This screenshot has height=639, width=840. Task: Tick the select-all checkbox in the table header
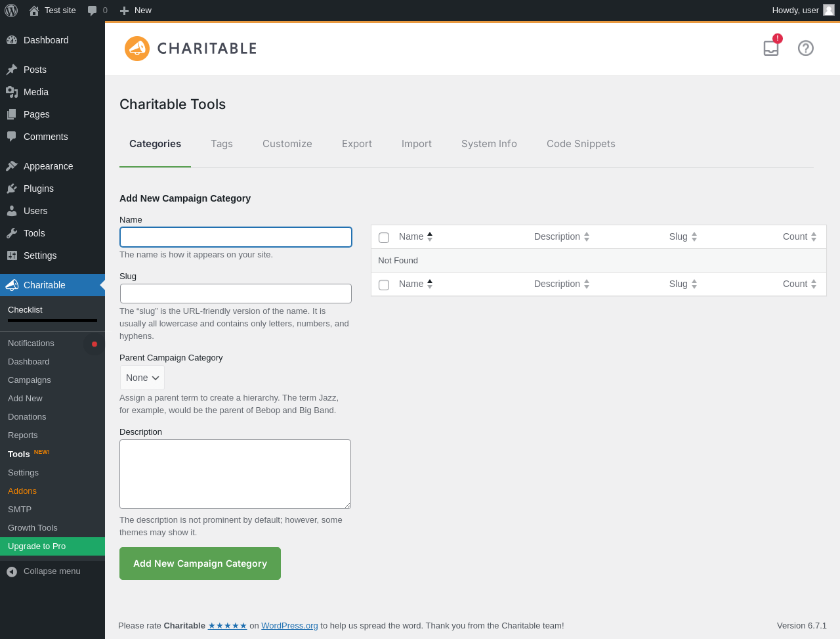pyautogui.click(x=384, y=238)
